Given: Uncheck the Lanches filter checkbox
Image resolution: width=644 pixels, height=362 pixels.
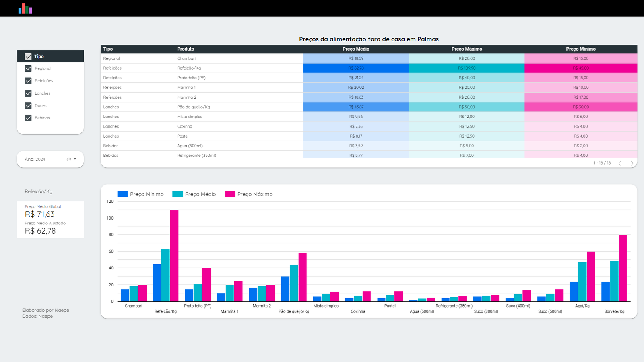Looking at the screenshot, I should (28, 93).
